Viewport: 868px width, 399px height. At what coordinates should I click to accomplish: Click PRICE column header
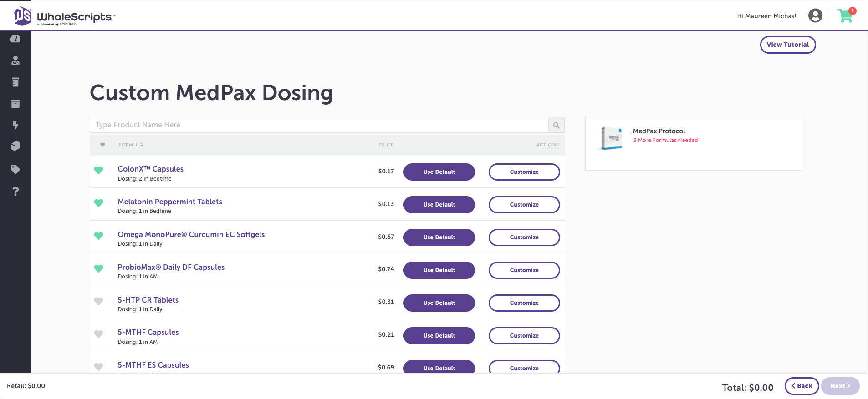(x=386, y=145)
